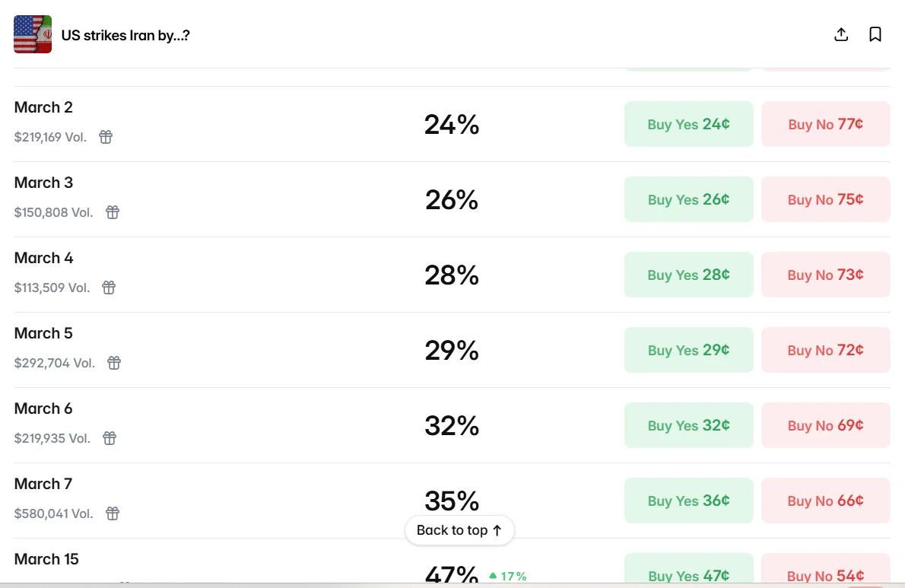Buy No at 77¢ for March 2
This screenshot has width=905, height=588.
coord(825,124)
